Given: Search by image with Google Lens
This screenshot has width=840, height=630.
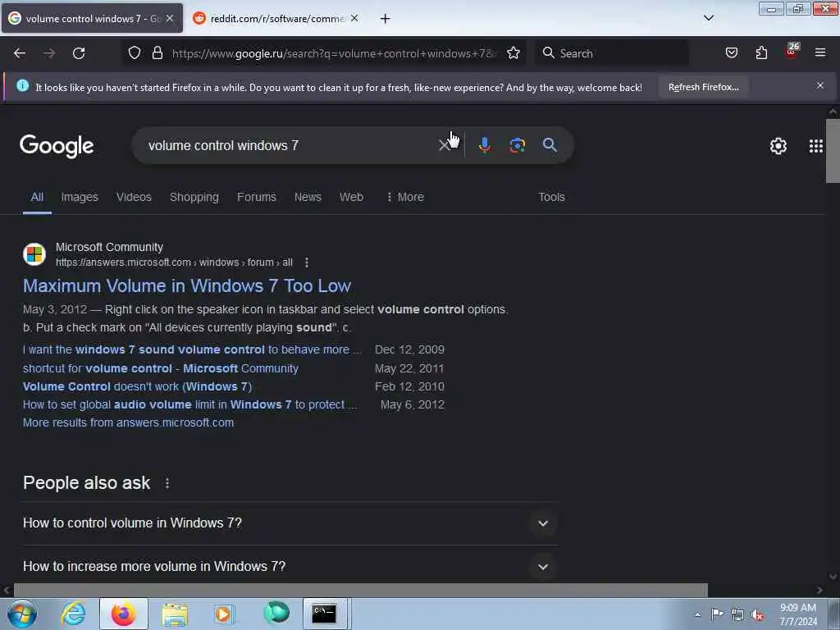Looking at the screenshot, I should [x=517, y=145].
